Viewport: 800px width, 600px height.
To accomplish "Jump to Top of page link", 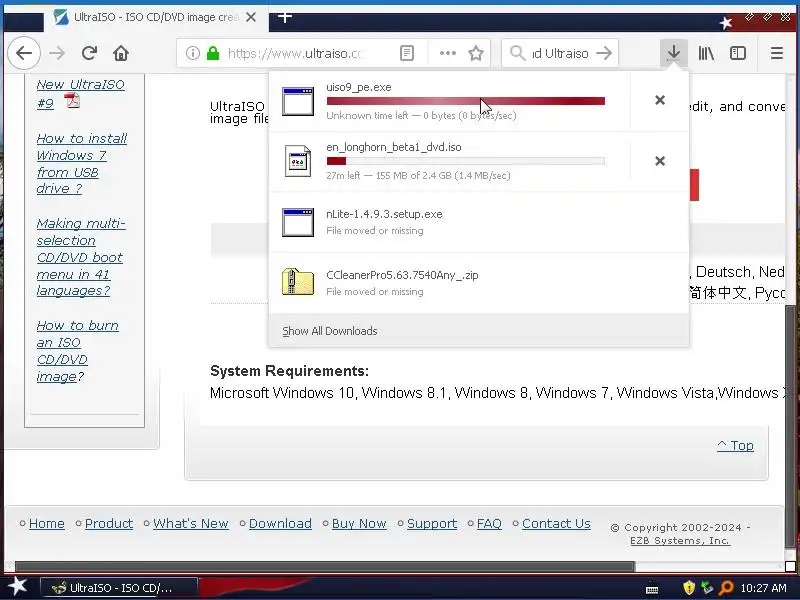I will point(735,445).
